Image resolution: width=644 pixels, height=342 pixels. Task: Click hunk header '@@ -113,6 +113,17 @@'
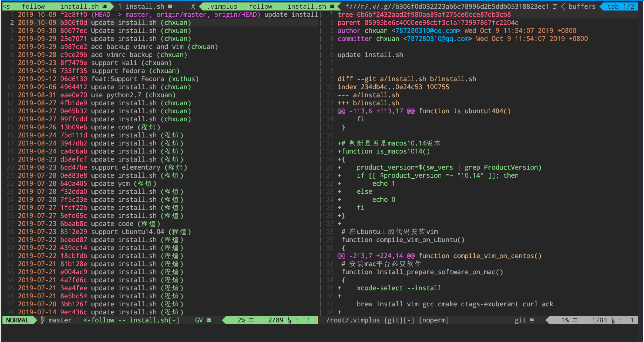(376, 111)
